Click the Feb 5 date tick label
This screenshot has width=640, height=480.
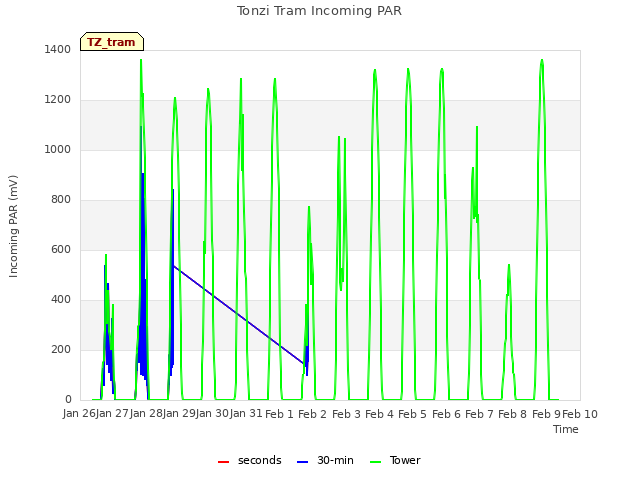click(x=412, y=414)
